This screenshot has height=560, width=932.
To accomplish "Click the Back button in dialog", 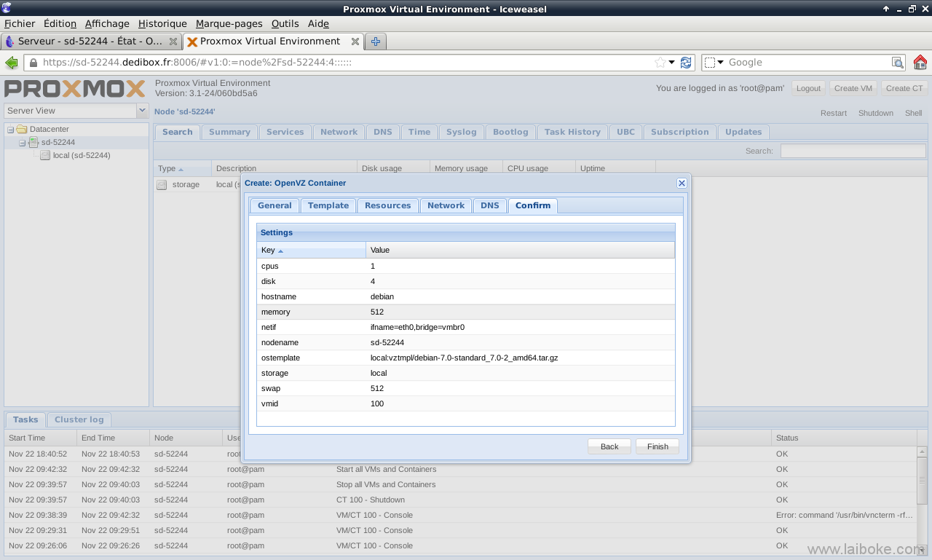I will [x=609, y=446].
